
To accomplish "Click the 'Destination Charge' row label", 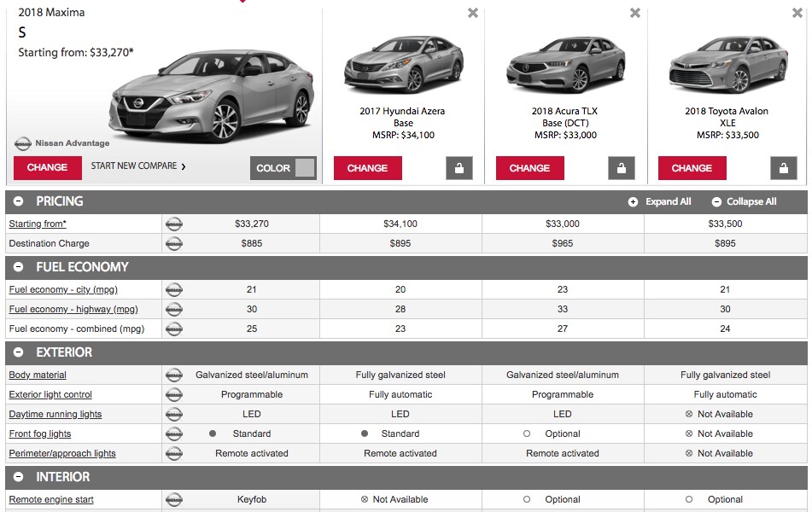I will (x=50, y=243).
